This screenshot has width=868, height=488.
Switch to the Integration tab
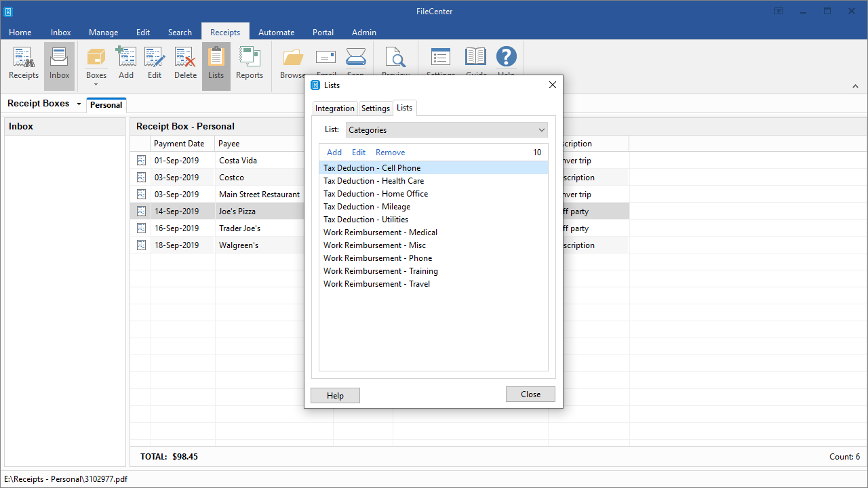334,108
